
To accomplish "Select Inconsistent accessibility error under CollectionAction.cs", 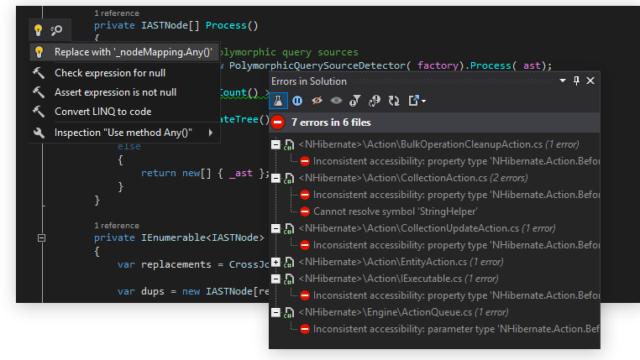I will [456, 195].
